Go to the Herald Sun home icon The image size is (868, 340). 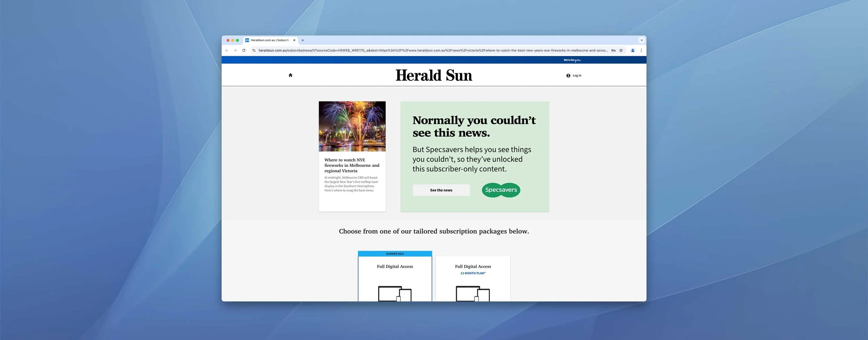[x=291, y=75]
